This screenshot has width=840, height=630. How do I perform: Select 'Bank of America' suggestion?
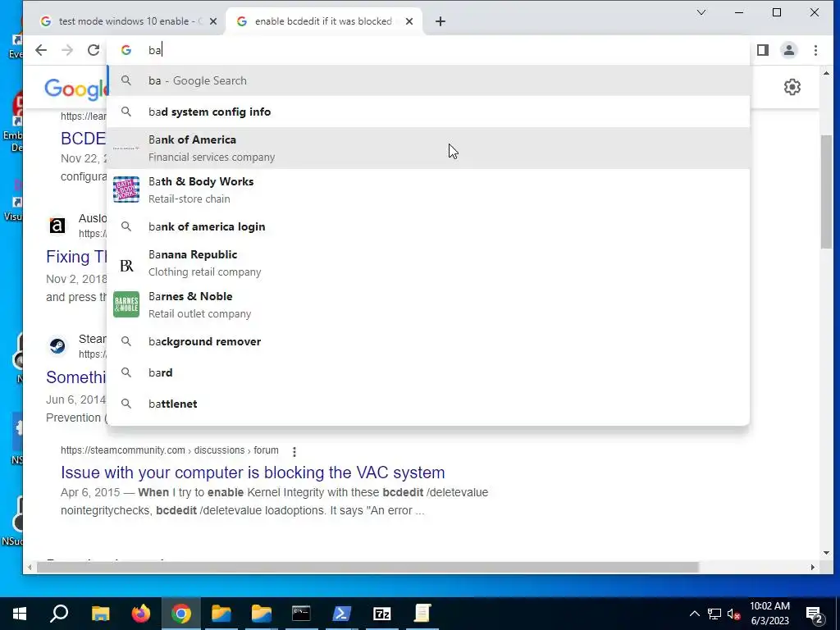click(x=428, y=148)
